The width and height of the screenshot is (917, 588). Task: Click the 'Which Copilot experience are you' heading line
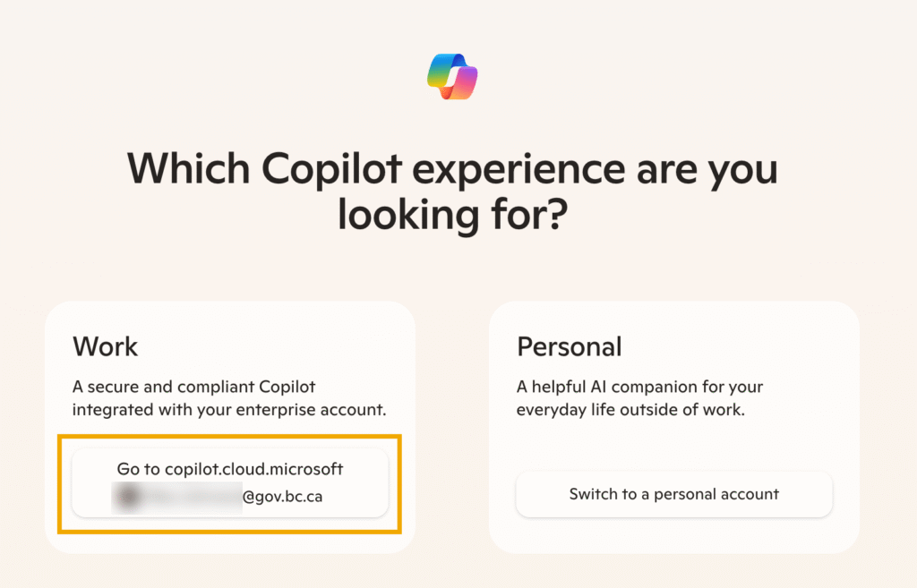(452, 169)
